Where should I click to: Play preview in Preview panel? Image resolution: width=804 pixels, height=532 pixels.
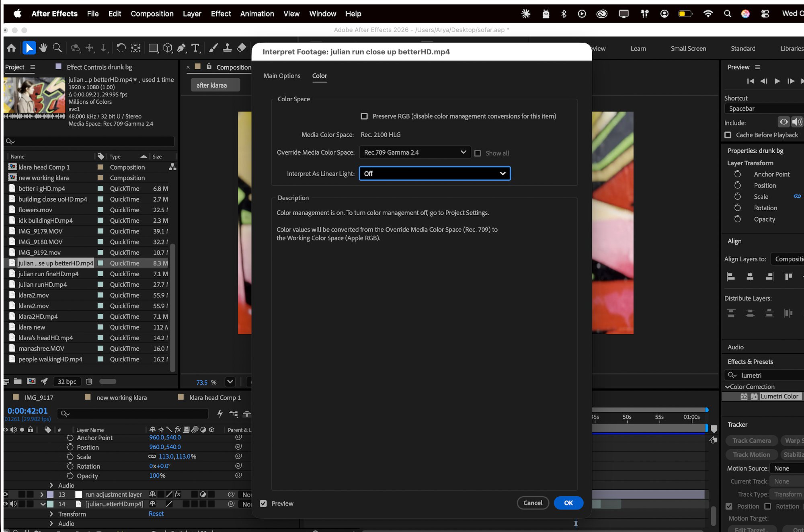pos(777,81)
